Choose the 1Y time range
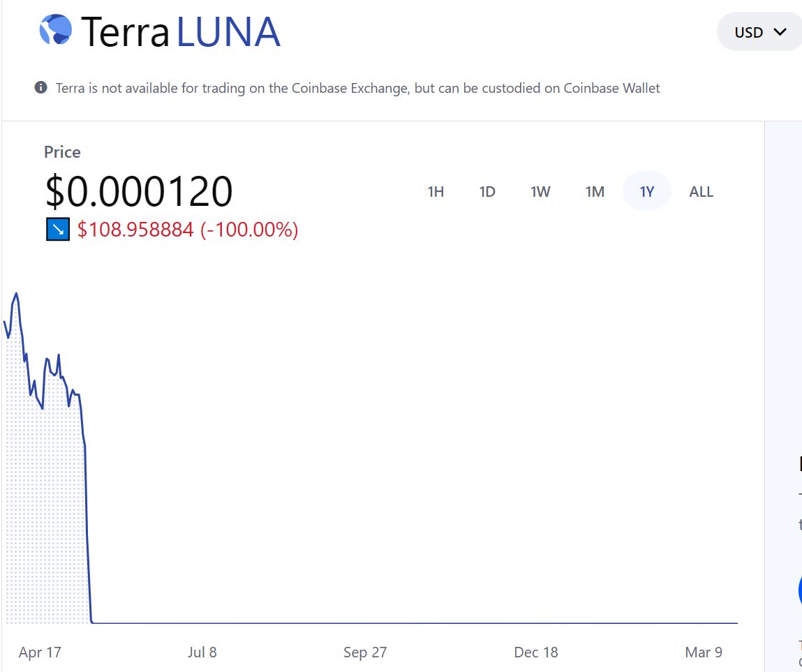 coord(647,191)
